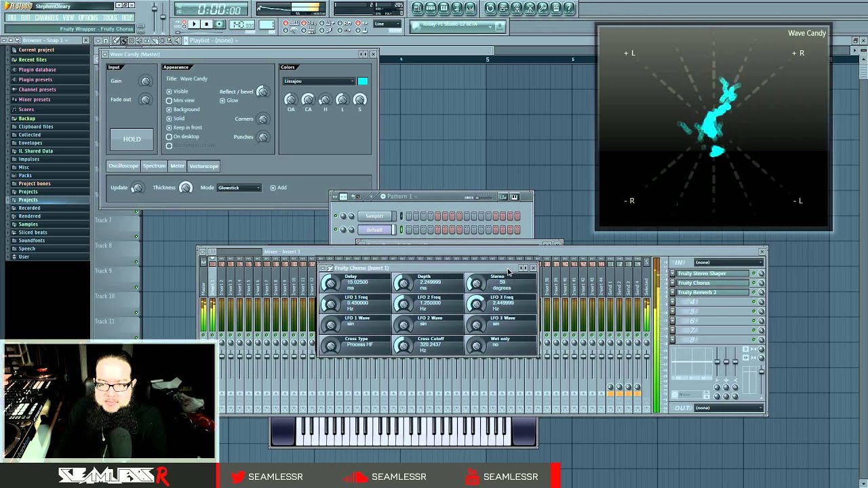Open the CHANNELS menu

[47, 18]
